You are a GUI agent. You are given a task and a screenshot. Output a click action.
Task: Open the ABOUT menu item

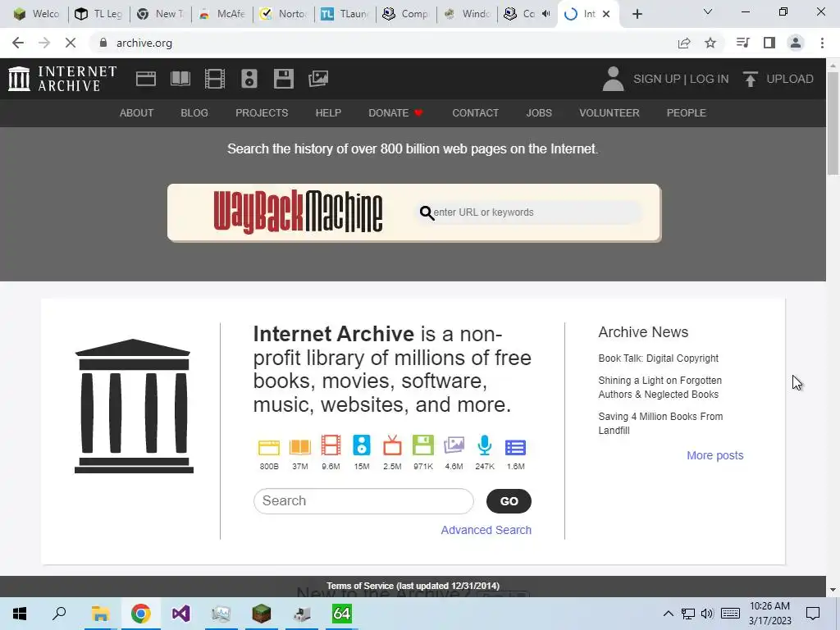coord(137,113)
